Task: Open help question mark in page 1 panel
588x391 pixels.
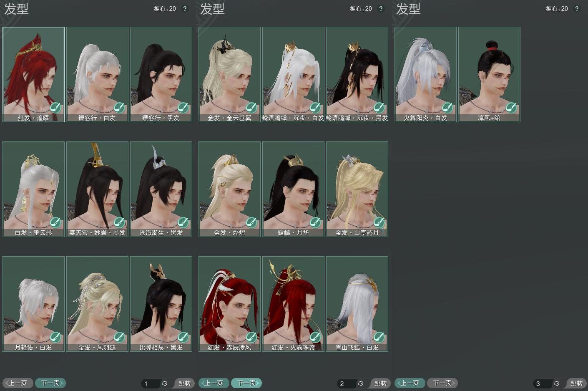Action: click(x=185, y=9)
